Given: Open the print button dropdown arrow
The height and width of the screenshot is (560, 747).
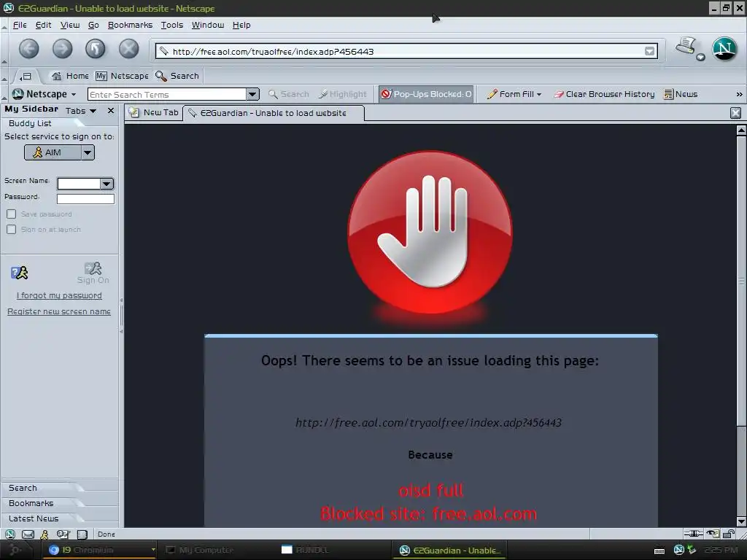Looking at the screenshot, I should click(700, 58).
